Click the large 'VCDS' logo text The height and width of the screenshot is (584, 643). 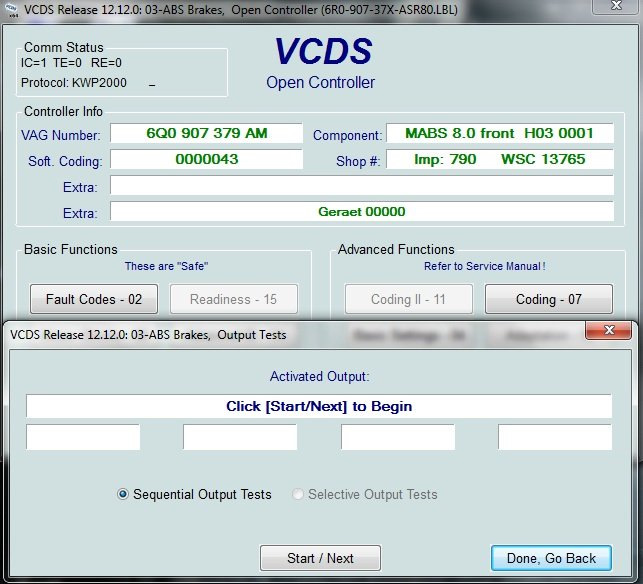click(x=323, y=51)
